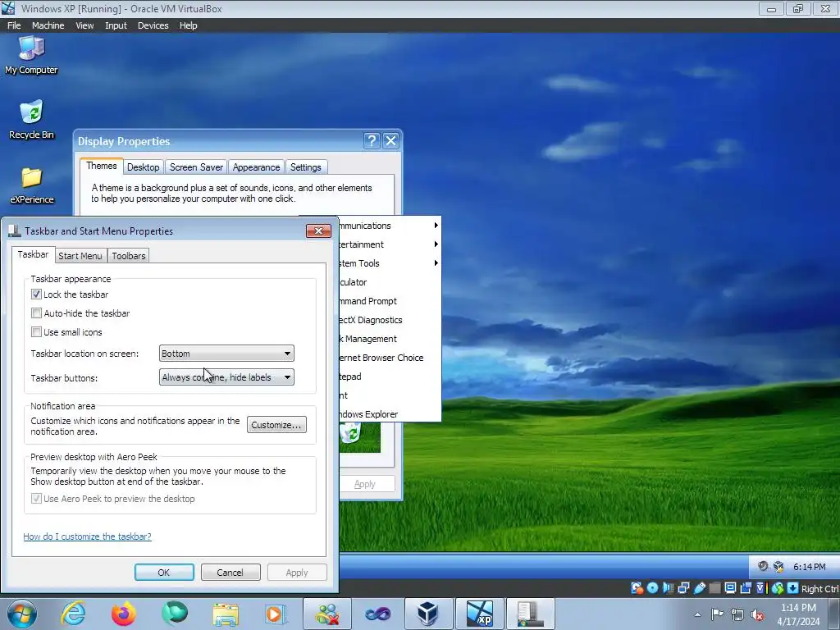
Task: Open Taskbar location on screen dropdown
Action: 226,354
